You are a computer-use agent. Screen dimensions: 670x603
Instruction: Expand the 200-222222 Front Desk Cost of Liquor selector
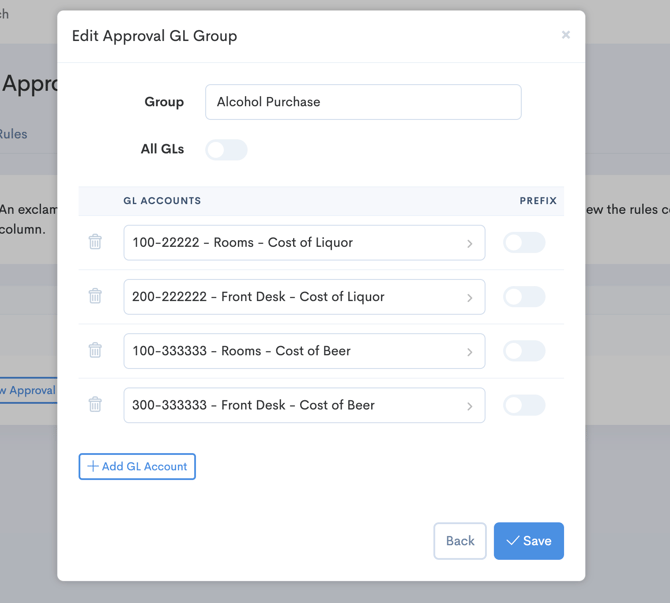pos(304,297)
